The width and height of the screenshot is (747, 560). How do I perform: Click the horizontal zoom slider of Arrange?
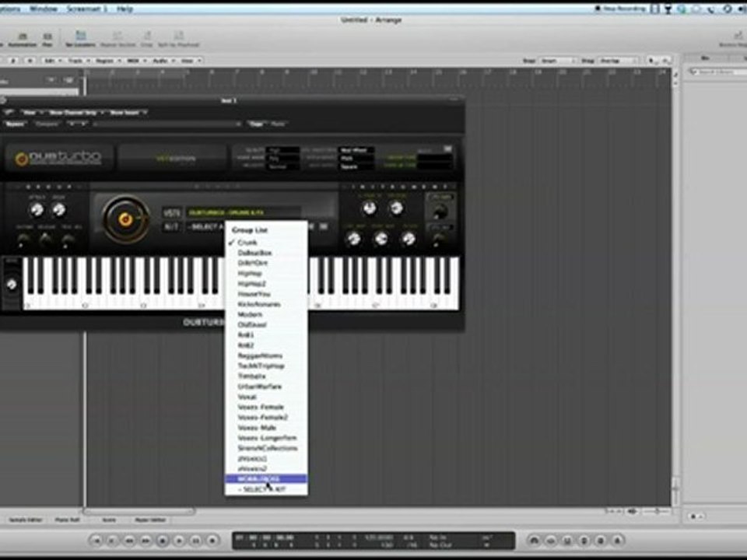point(657,511)
